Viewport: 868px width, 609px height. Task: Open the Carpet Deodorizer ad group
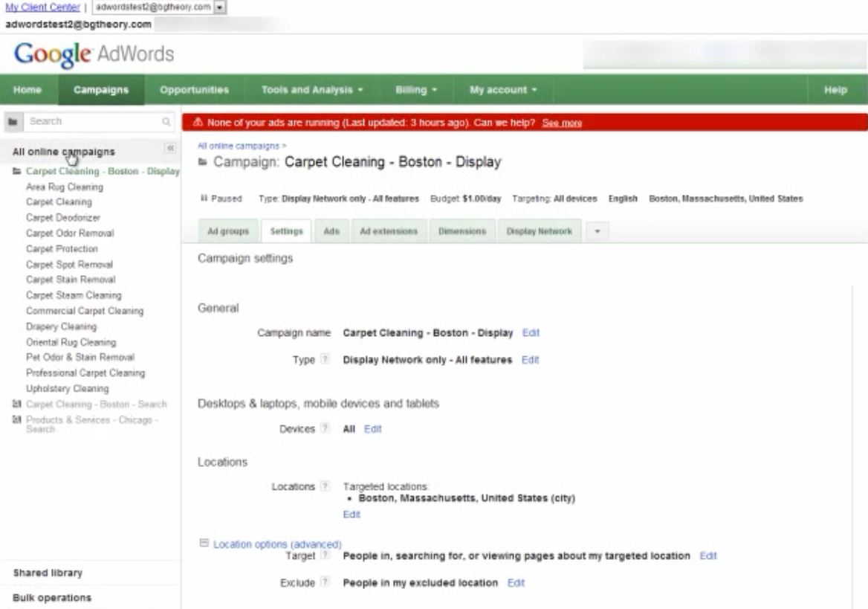[x=62, y=218]
